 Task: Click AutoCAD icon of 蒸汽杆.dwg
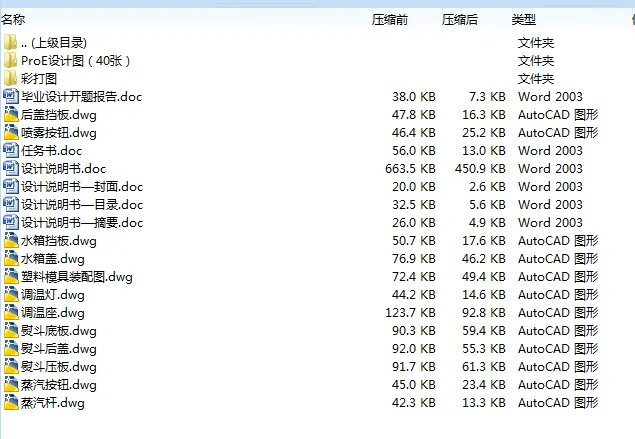11,403
